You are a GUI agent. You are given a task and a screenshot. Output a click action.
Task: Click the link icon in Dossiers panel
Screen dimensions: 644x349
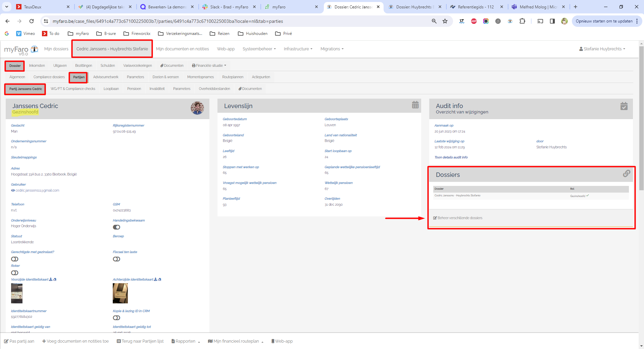click(627, 173)
